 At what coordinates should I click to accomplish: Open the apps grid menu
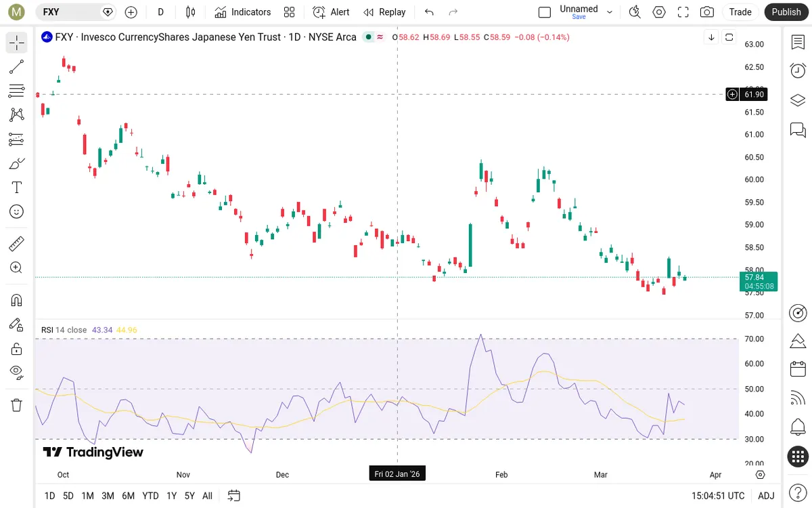point(798,457)
